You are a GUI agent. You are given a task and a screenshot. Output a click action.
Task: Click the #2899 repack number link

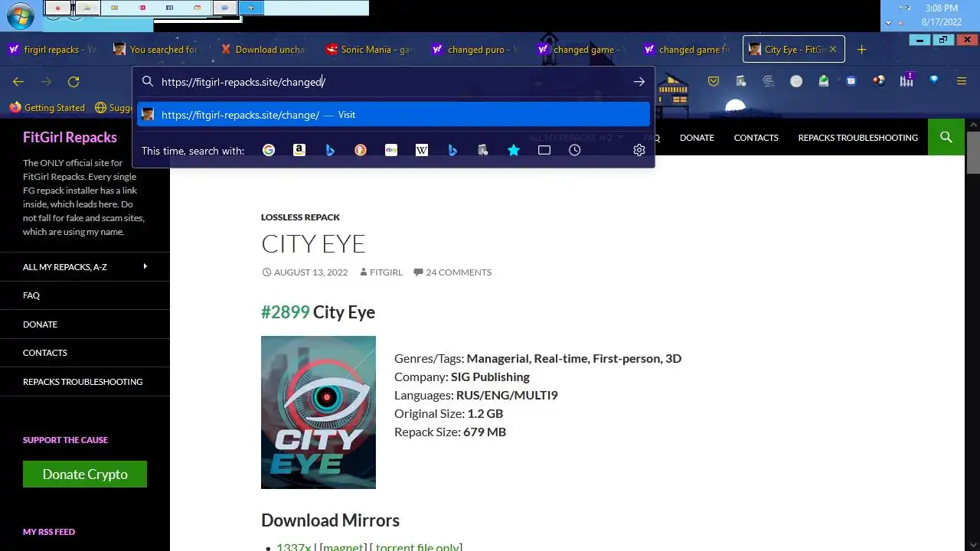[x=286, y=312]
